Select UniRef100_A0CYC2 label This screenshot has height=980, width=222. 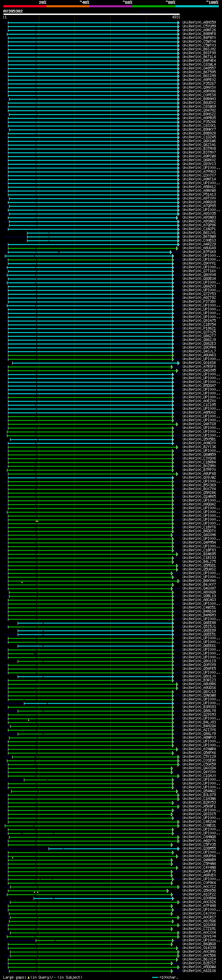199,886
